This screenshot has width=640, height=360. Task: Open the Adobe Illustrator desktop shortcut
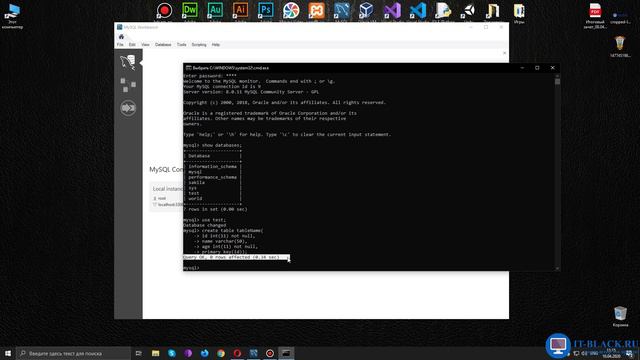coord(240,11)
